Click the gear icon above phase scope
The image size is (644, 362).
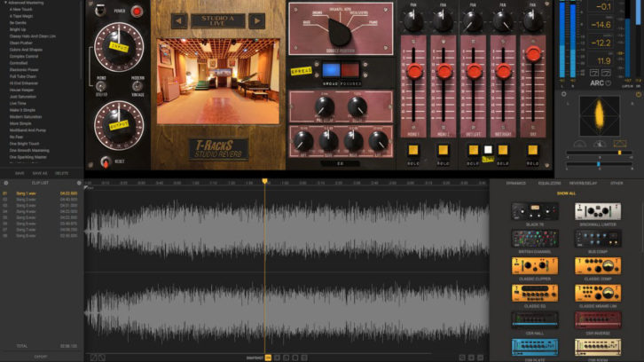pyautogui.click(x=563, y=94)
